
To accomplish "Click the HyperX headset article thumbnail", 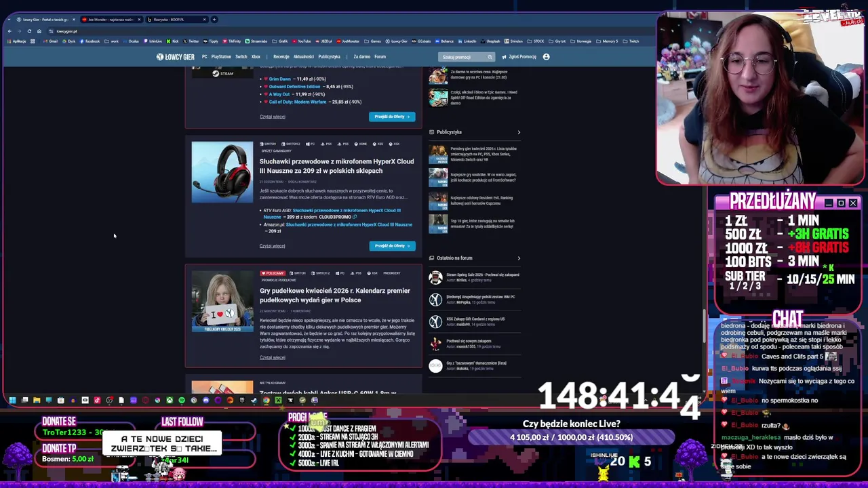I will (222, 172).
